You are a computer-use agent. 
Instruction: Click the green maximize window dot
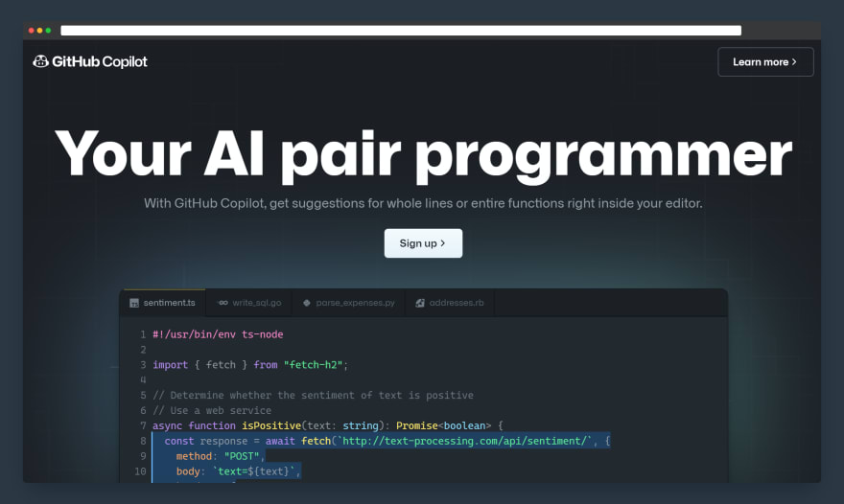(49, 31)
